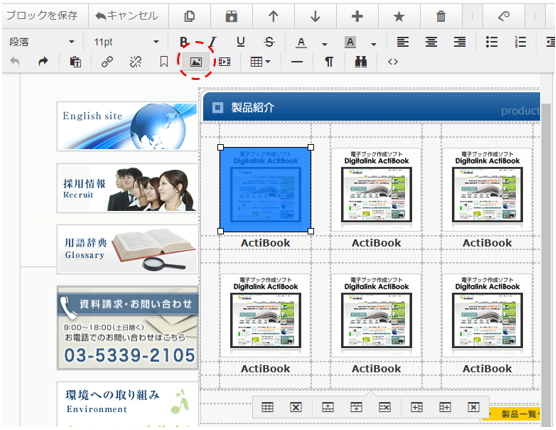Open the text color dropdown arrow
Viewport: 556px width, 430px height.
(324, 44)
